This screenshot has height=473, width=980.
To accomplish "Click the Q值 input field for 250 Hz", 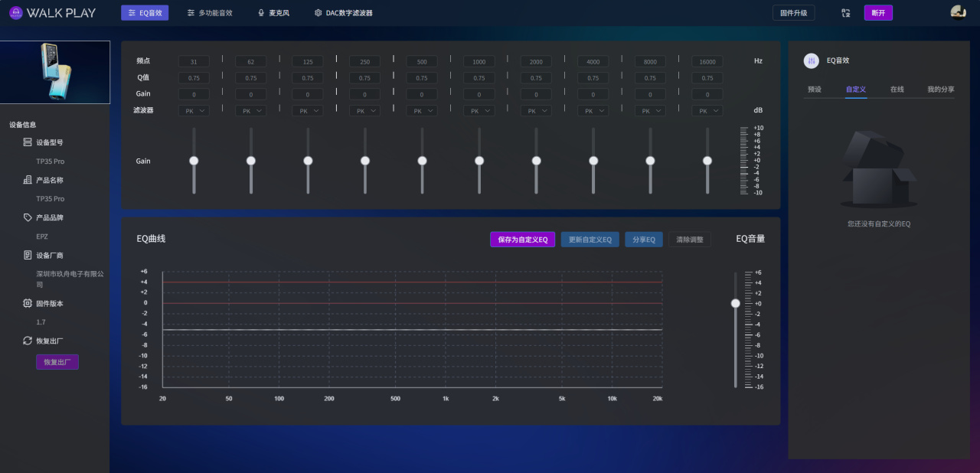I will 364,78.
